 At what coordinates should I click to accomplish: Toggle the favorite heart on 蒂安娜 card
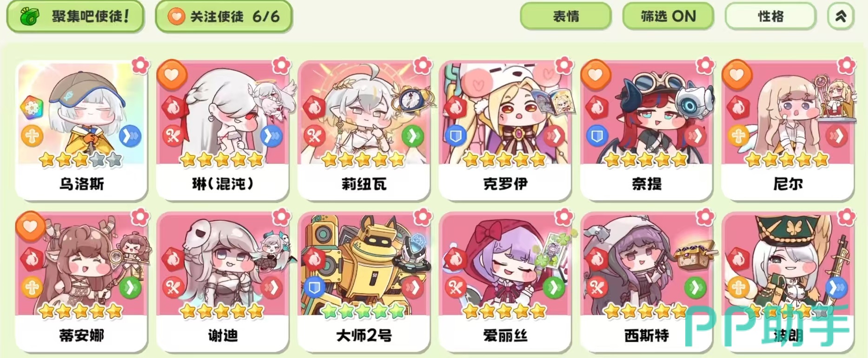click(x=30, y=226)
